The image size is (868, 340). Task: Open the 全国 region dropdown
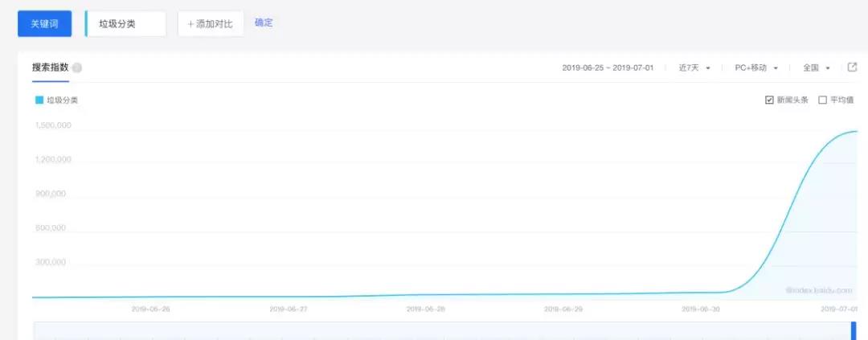[817, 68]
